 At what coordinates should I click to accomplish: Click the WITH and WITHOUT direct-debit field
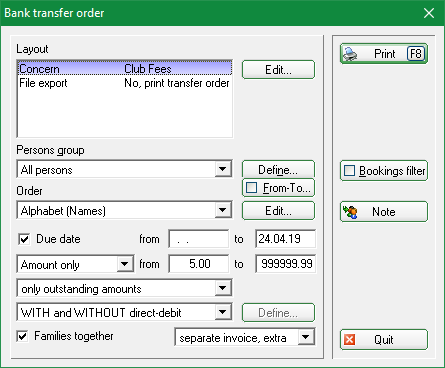124,312
